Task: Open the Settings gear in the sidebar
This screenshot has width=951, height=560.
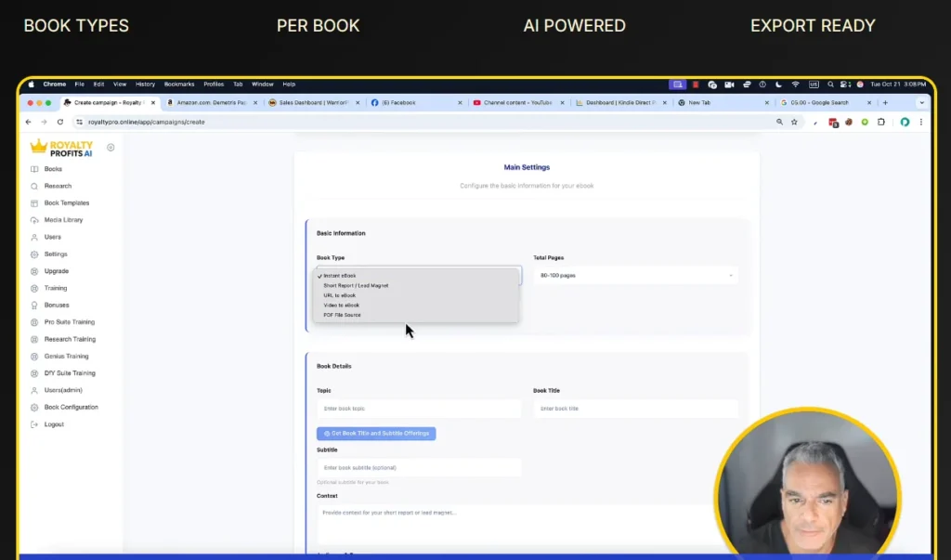Action: pyautogui.click(x=33, y=254)
